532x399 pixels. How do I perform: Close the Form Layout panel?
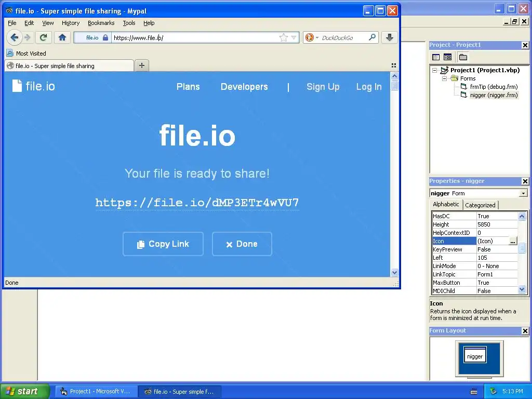[x=525, y=331]
